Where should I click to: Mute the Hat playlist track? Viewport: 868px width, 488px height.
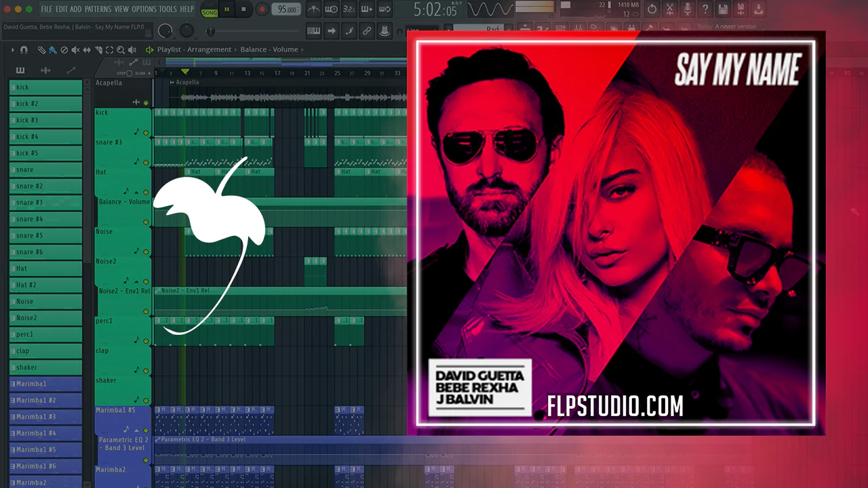(x=146, y=192)
